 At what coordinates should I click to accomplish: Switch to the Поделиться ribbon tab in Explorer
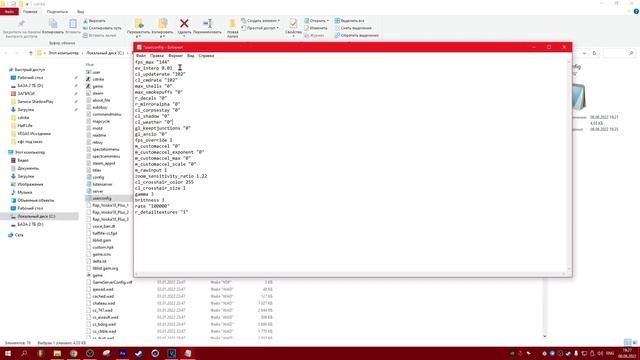click(57, 11)
